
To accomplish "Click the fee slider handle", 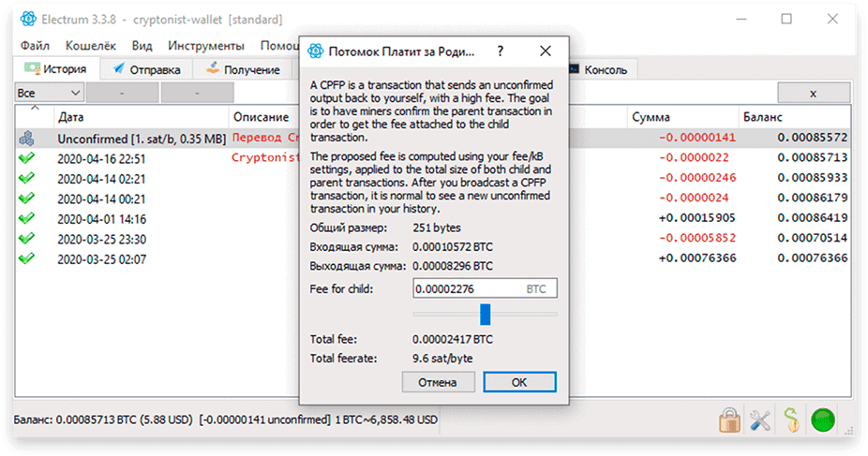I will [x=485, y=314].
